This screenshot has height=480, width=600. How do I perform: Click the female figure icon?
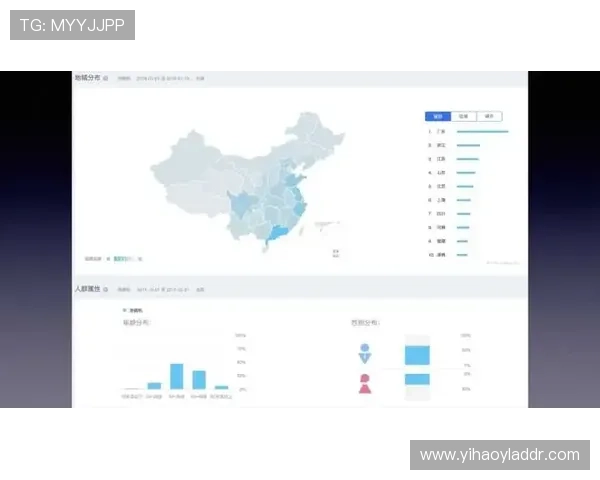tap(365, 384)
